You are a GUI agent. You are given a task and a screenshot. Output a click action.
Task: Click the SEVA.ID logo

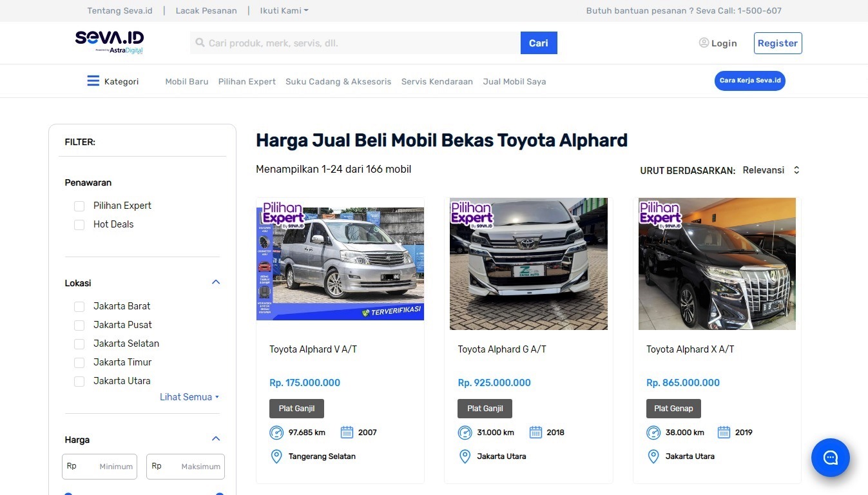click(x=109, y=43)
